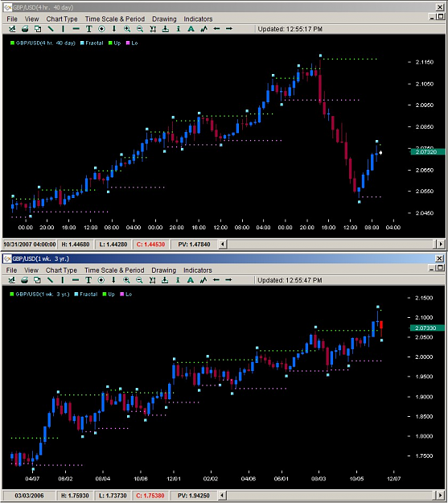Viewport: 448px width, 503px height.
Task: Click the left arrow icon in 4 hr. toolbar
Action: point(216,29)
